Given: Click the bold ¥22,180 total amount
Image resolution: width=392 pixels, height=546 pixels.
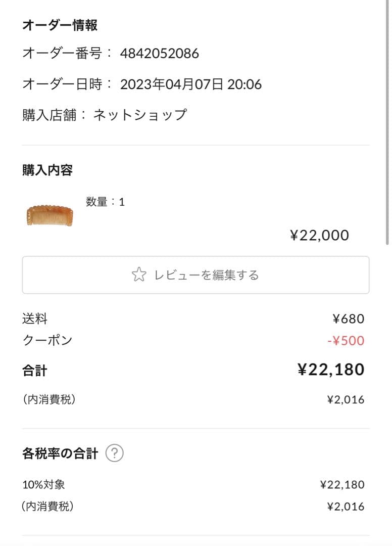Looking at the screenshot, I should (x=331, y=370).
